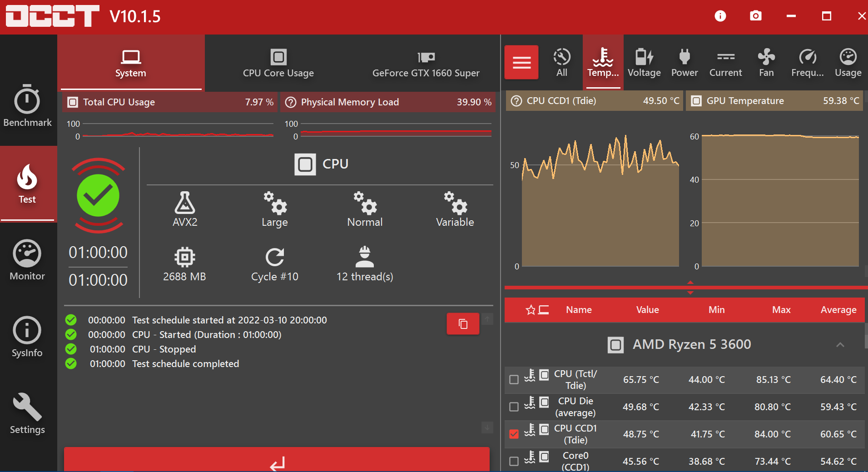This screenshot has width=868, height=472.
Task: Toggle Core0 (CCD1) graph checkbox
Action: [514, 461]
